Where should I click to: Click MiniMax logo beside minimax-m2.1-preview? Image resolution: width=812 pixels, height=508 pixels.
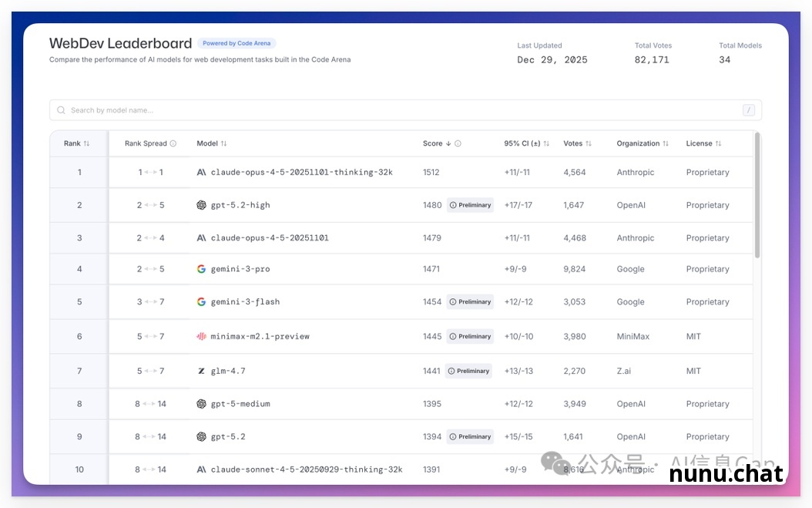point(201,336)
